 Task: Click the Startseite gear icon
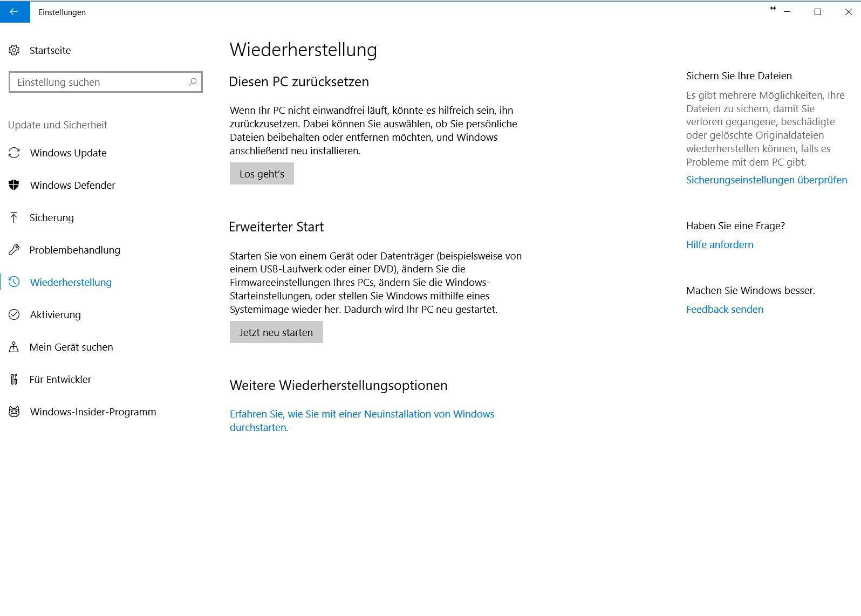(14, 50)
